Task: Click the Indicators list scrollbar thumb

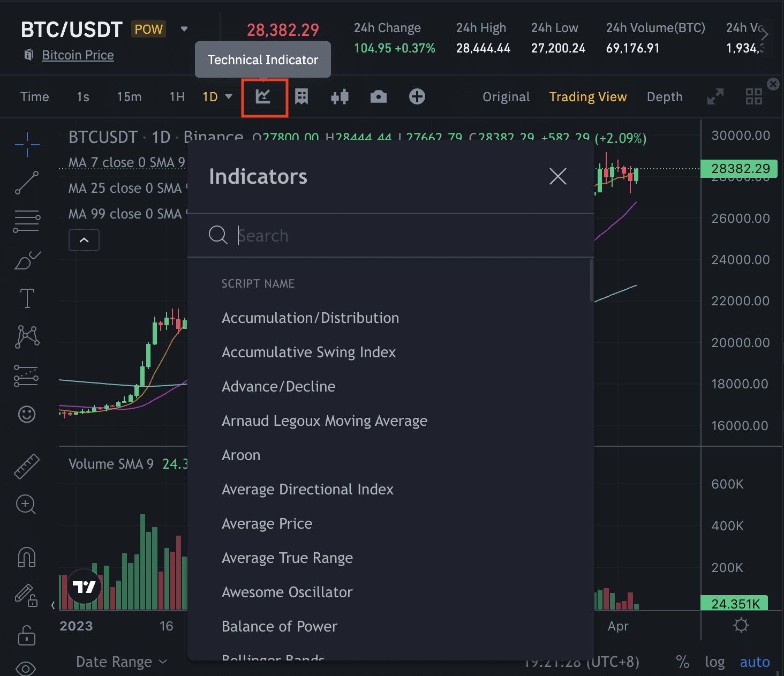Action: (592, 280)
